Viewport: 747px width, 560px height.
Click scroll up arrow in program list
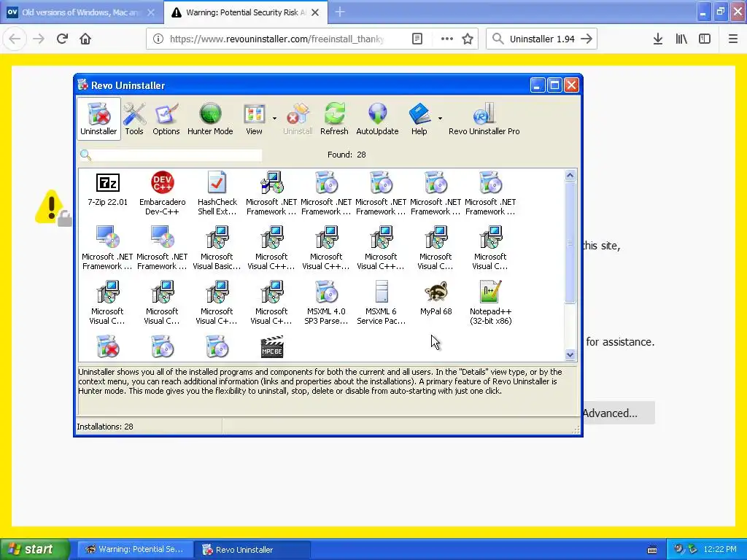click(570, 176)
